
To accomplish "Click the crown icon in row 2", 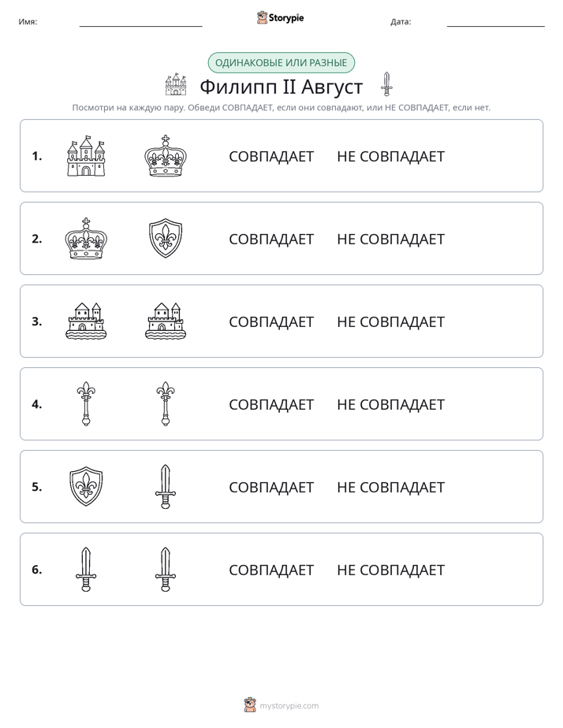I will coord(86,239).
